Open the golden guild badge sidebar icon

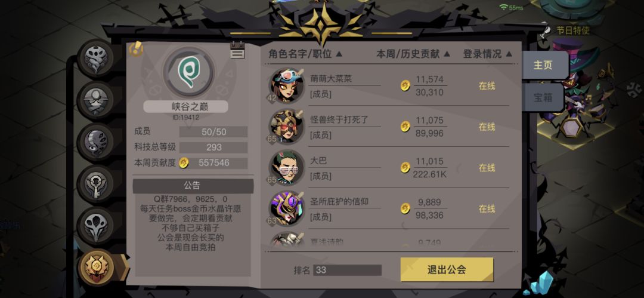tap(96, 268)
